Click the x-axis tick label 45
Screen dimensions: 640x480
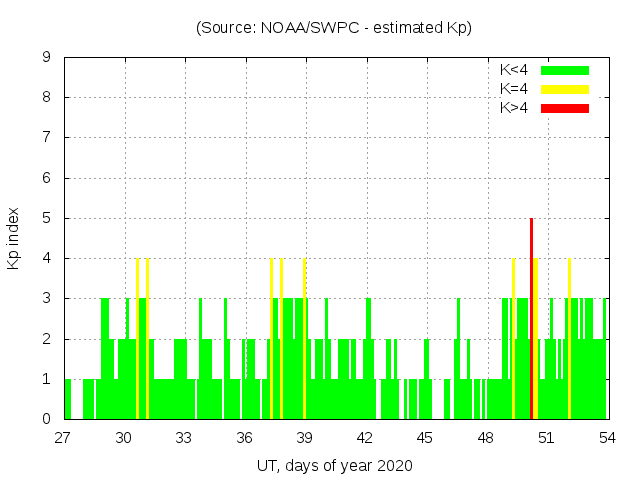[425, 437]
